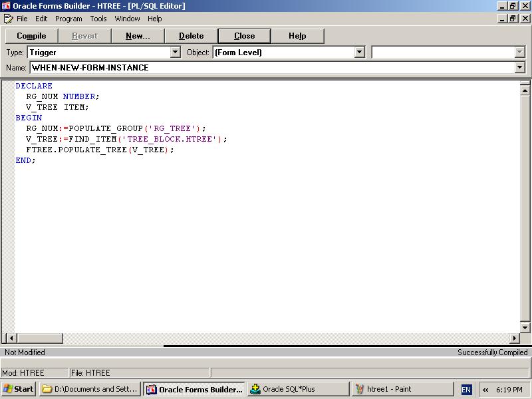Click the Delete button in editor

tap(191, 36)
